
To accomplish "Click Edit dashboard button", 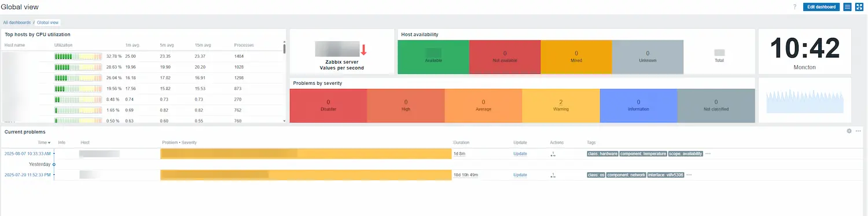I will point(822,7).
